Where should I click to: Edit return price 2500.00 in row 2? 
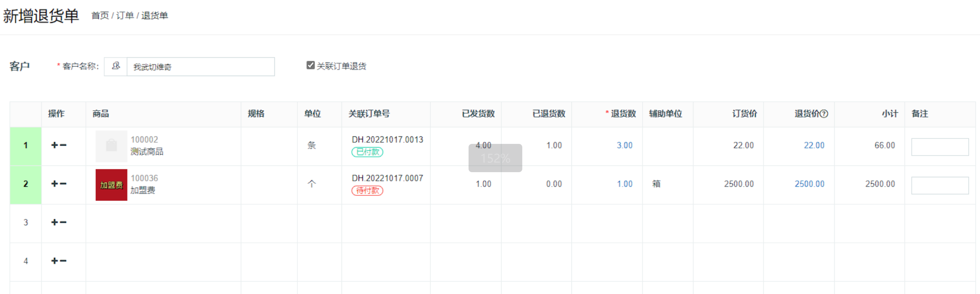(809, 184)
